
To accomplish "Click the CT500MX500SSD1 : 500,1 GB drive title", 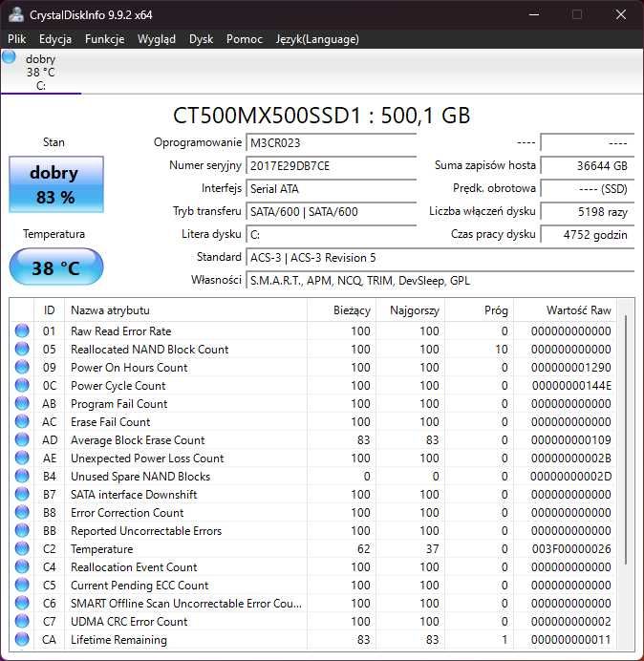I will coord(321,115).
